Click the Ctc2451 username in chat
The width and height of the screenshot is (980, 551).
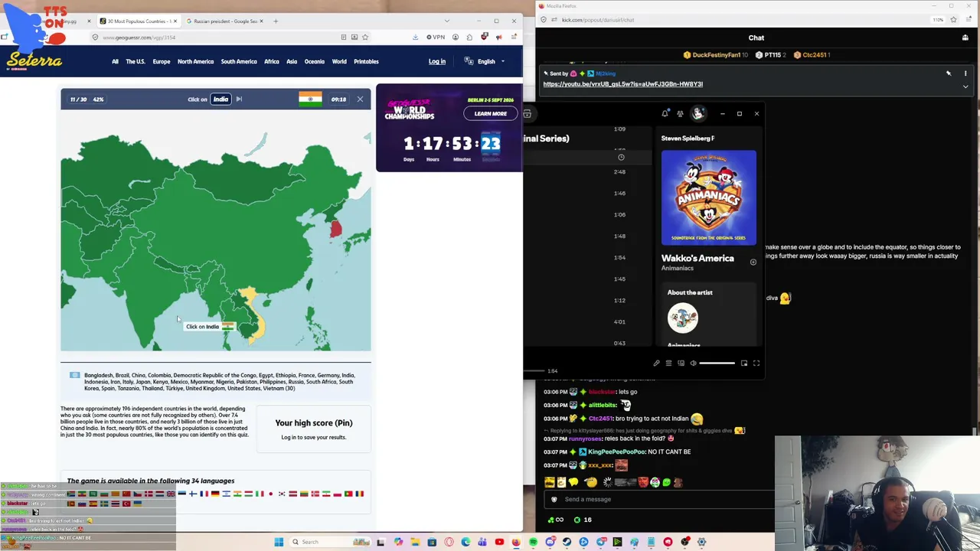click(600, 419)
